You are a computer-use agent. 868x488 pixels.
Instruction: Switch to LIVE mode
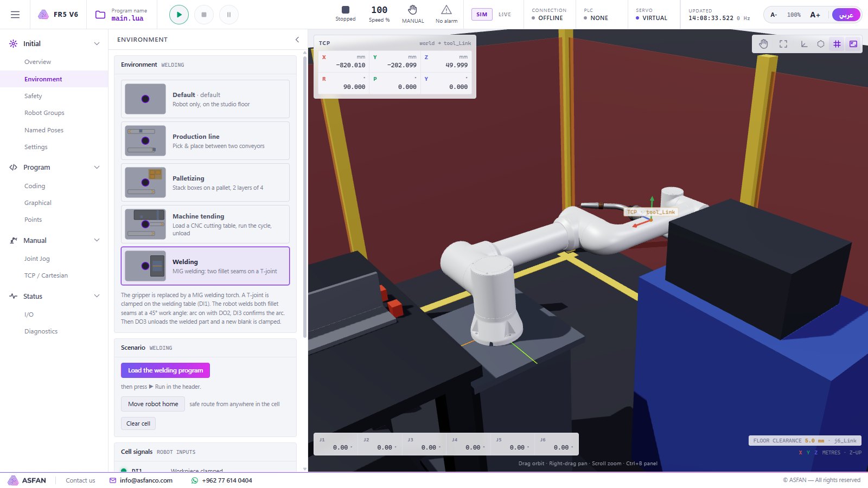[x=505, y=15]
